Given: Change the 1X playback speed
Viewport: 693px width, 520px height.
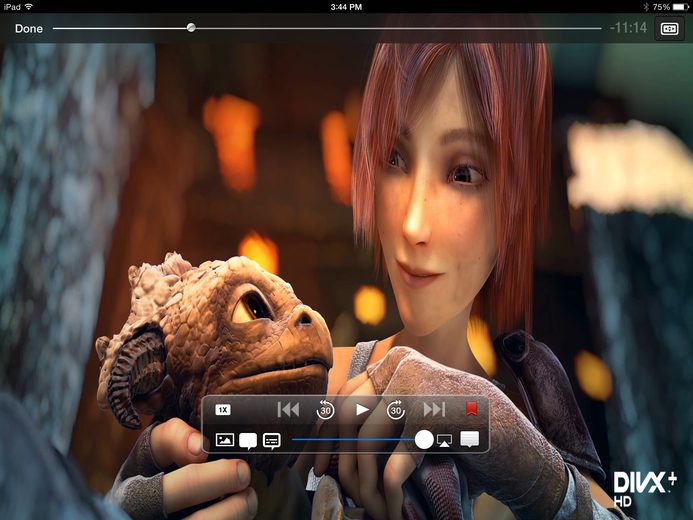Looking at the screenshot, I should pyautogui.click(x=223, y=410).
